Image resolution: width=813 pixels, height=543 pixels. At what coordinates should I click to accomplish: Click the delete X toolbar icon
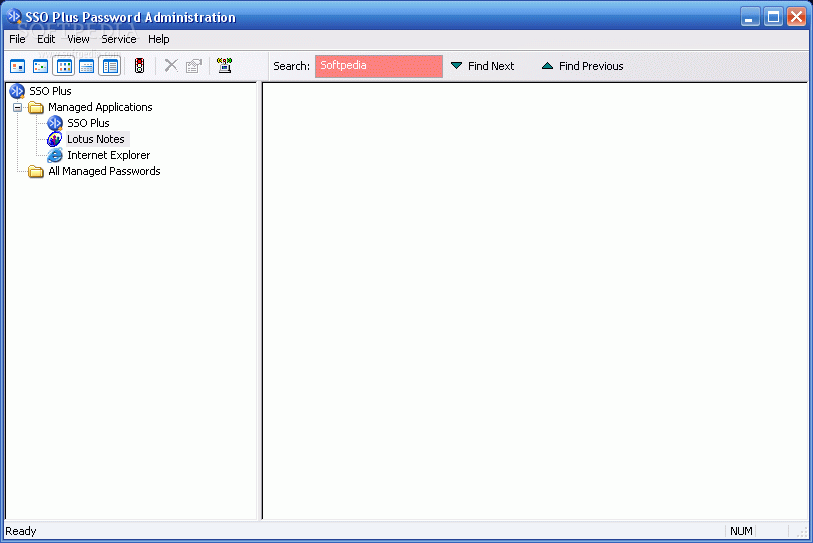[x=171, y=65]
